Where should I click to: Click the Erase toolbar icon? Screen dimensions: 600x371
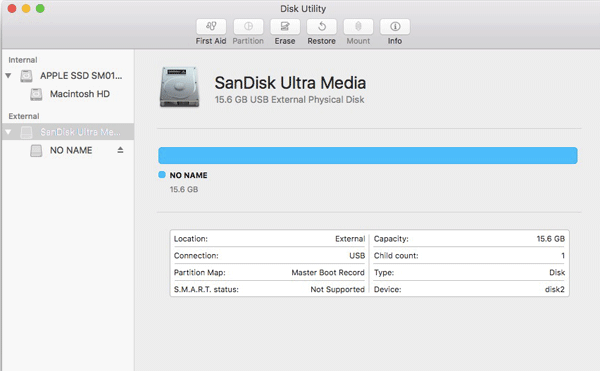(285, 27)
